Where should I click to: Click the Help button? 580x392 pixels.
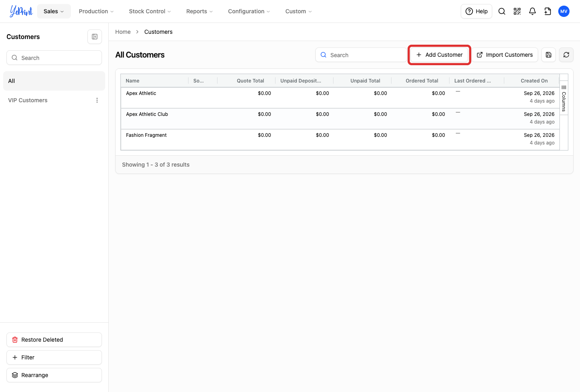(x=476, y=11)
